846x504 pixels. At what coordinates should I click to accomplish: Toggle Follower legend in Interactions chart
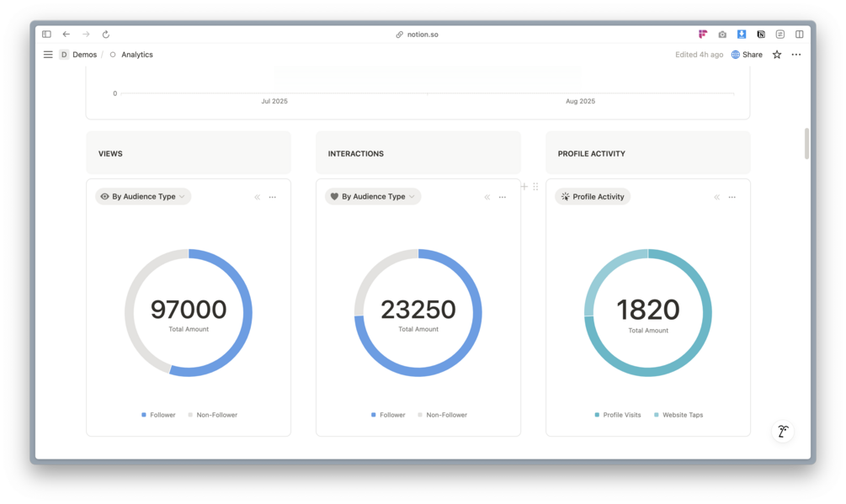coord(388,415)
